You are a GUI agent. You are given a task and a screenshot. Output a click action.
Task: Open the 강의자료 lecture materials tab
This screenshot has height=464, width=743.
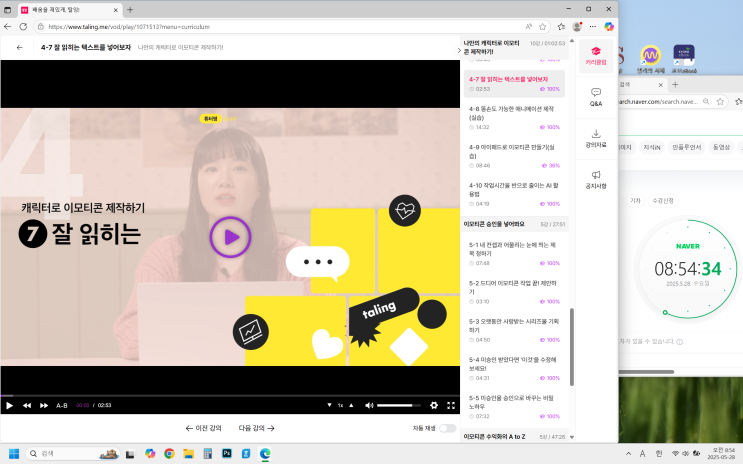(596, 138)
